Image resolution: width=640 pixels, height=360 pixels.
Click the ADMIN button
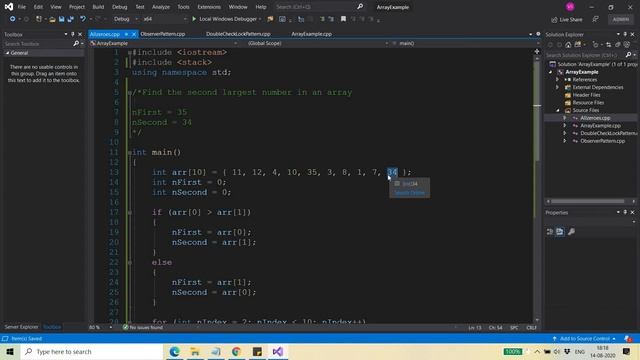(621, 20)
